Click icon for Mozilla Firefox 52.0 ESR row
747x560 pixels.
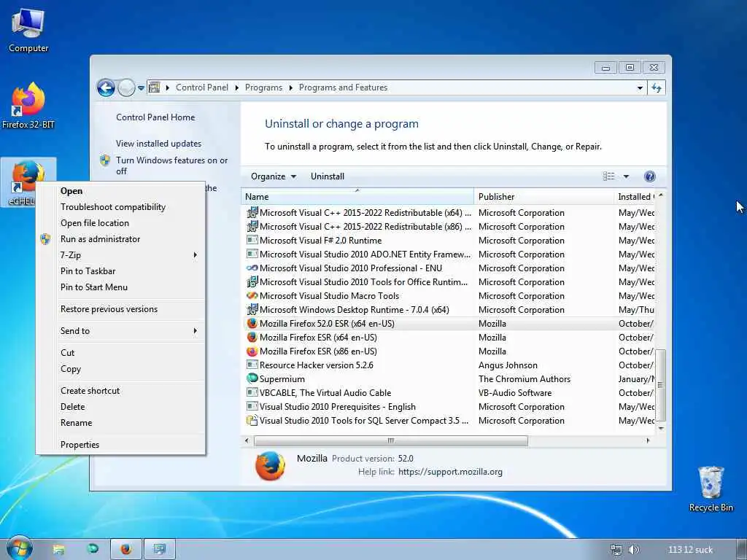[x=252, y=323]
